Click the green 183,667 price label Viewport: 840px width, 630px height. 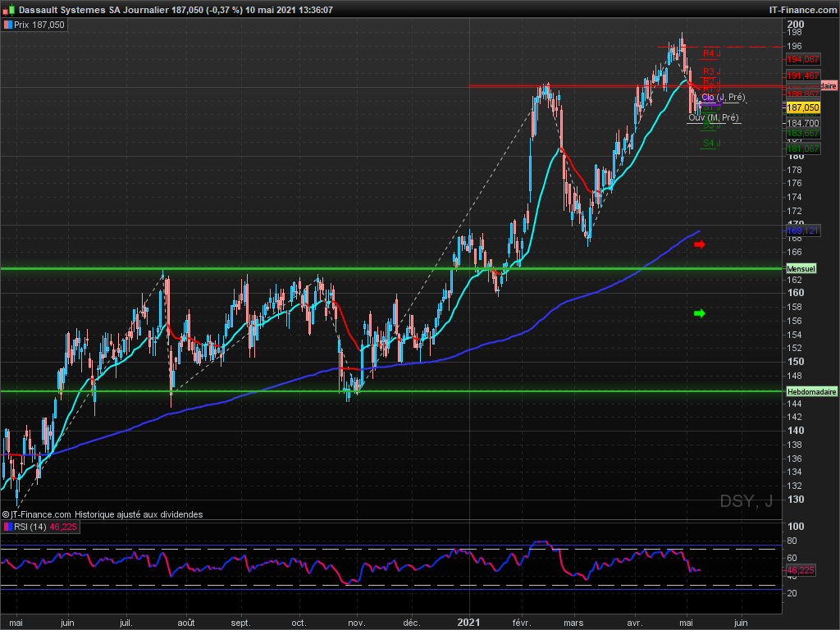[x=802, y=134]
